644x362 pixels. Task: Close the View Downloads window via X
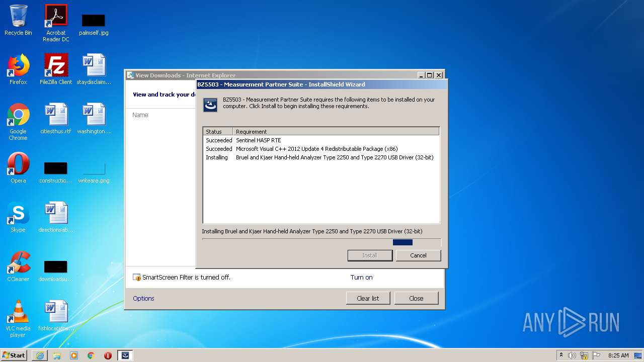(x=438, y=75)
